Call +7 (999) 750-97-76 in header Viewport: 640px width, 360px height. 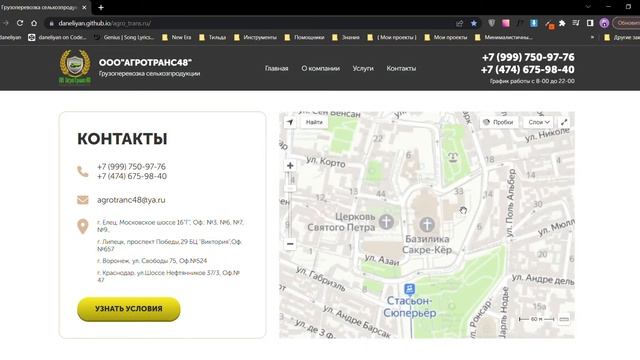528,57
